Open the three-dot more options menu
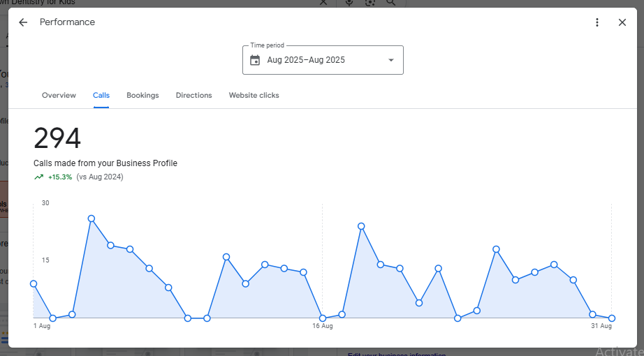Image resolution: width=644 pixels, height=356 pixels. [597, 22]
